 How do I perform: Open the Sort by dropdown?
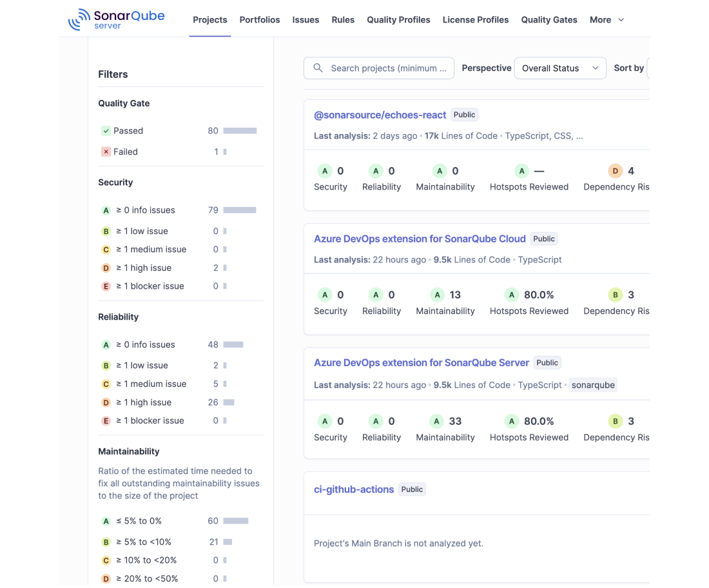pos(648,68)
